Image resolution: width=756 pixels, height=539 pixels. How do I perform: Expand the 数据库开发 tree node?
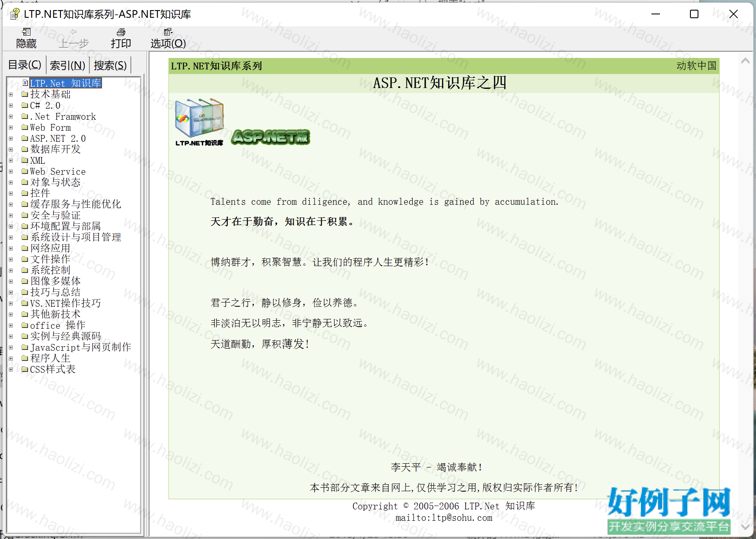pos(11,149)
